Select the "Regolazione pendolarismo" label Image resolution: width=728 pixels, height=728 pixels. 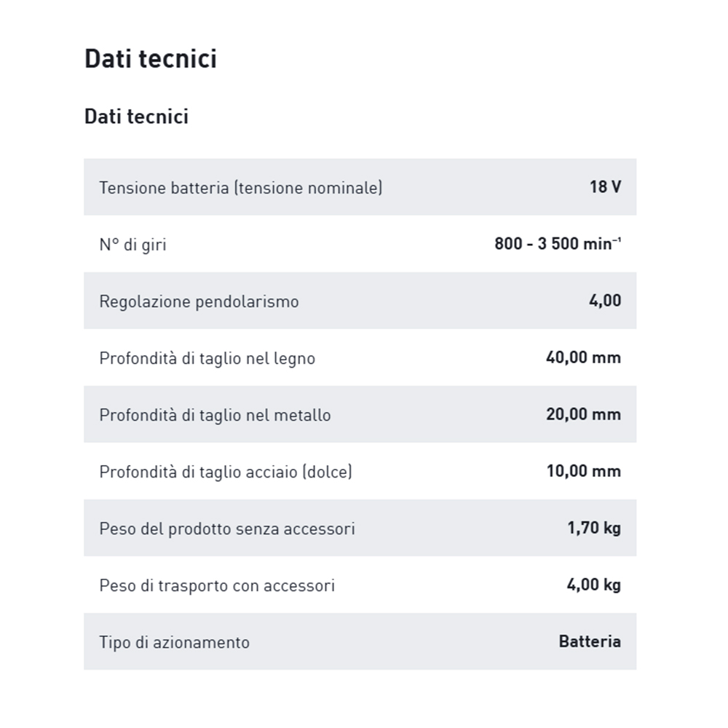199,301
